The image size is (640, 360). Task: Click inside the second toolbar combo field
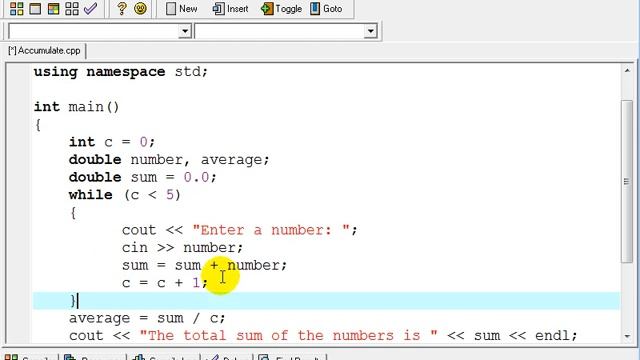(x=280, y=31)
